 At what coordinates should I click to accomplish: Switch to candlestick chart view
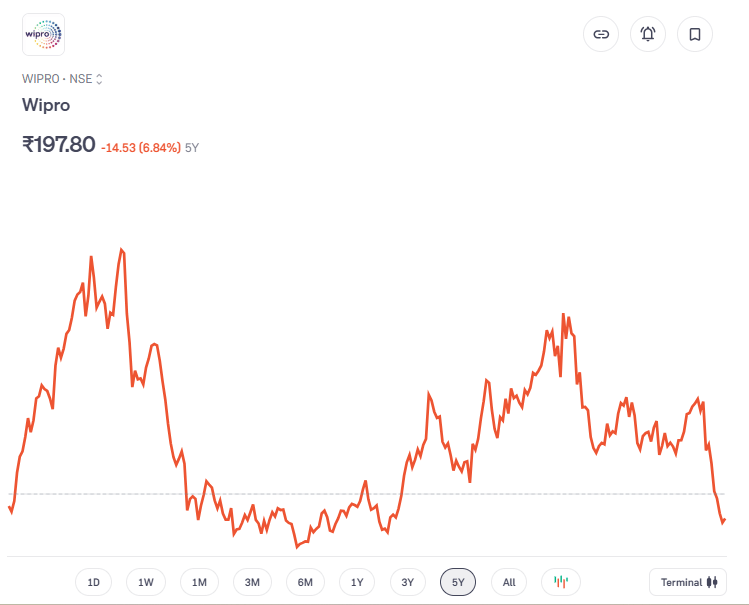(561, 582)
